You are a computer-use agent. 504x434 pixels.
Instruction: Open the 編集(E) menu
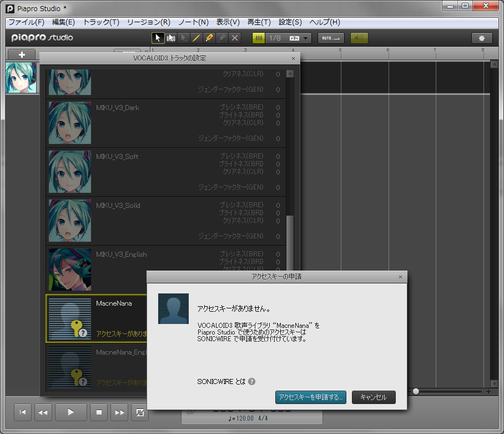click(x=63, y=22)
